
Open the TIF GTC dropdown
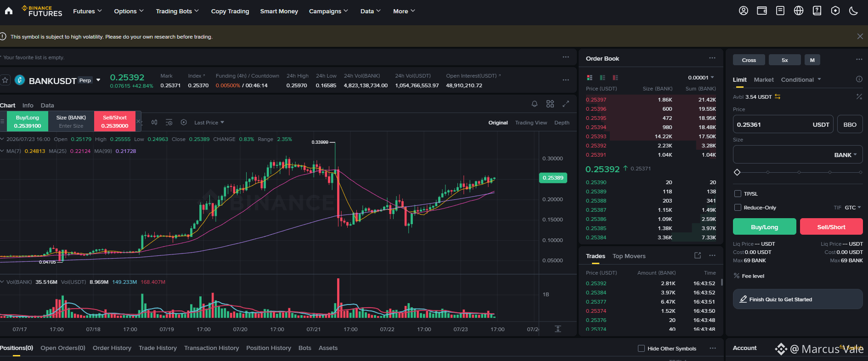click(x=853, y=208)
